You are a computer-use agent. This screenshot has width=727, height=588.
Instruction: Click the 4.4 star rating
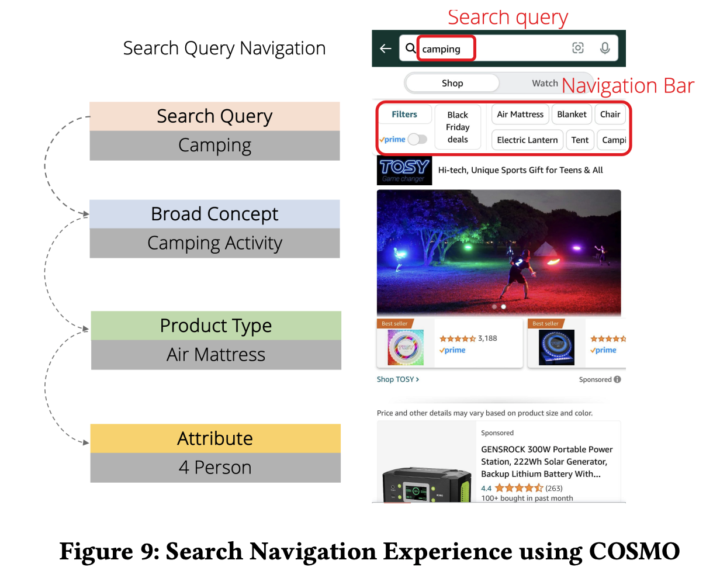[518, 488]
